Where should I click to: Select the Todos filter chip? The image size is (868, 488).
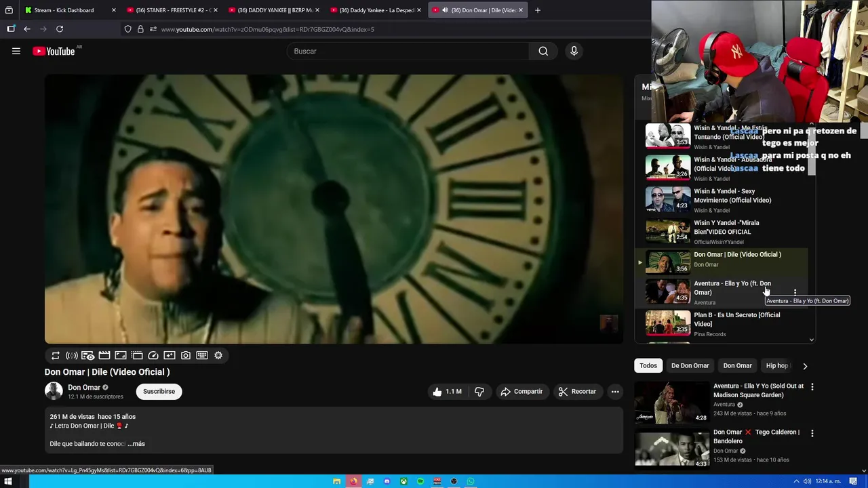coord(648,365)
